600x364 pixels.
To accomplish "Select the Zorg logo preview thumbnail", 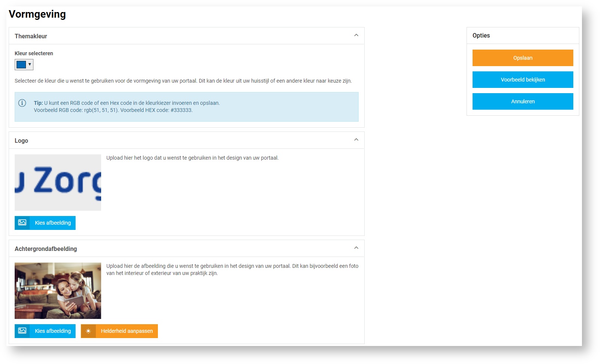I will tap(58, 183).
